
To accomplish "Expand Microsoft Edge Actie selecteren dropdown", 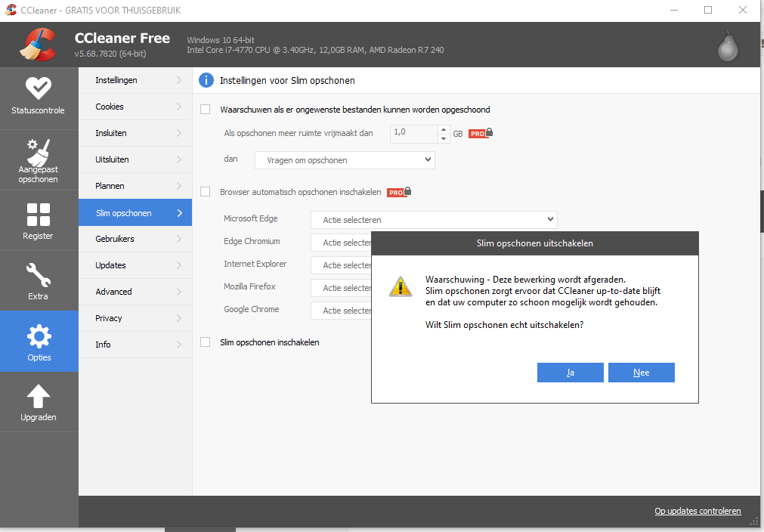I will point(433,220).
